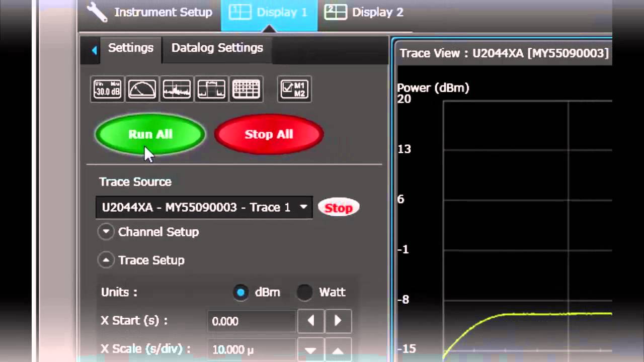Click the Instrument Setup wrench icon

[97, 12]
